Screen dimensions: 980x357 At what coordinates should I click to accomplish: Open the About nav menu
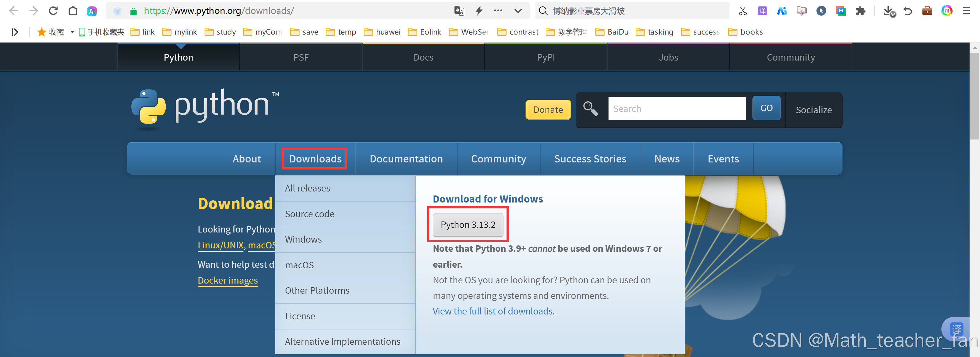click(x=247, y=158)
